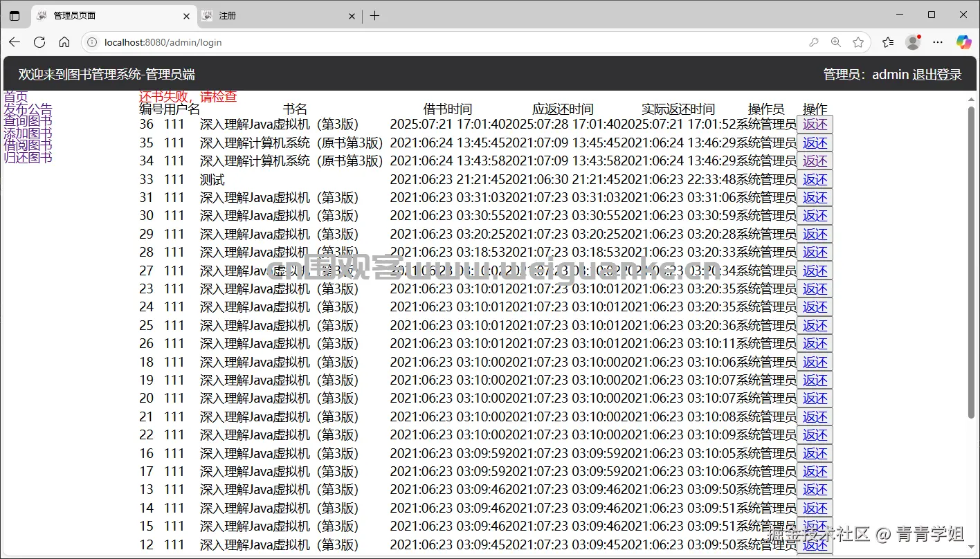Screen dimensions: 980x559
Task: Click 返还 for record number 17
Action: coord(815,471)
